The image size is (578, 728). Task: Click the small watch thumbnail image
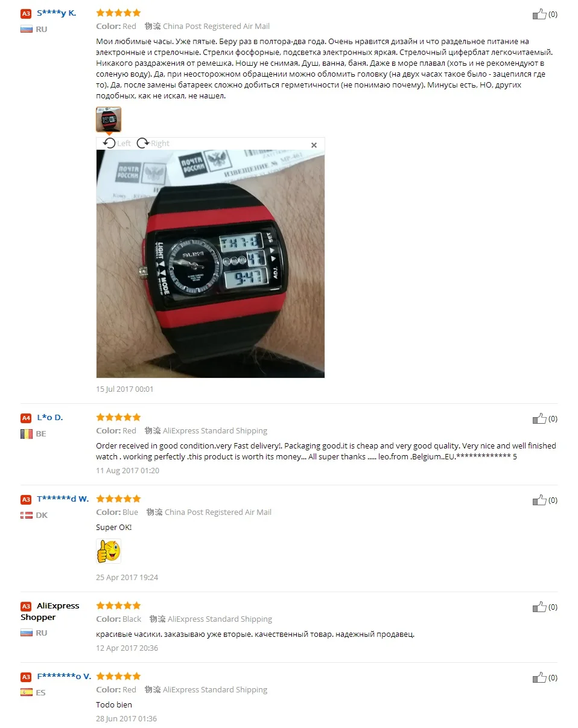pos(109,120)
